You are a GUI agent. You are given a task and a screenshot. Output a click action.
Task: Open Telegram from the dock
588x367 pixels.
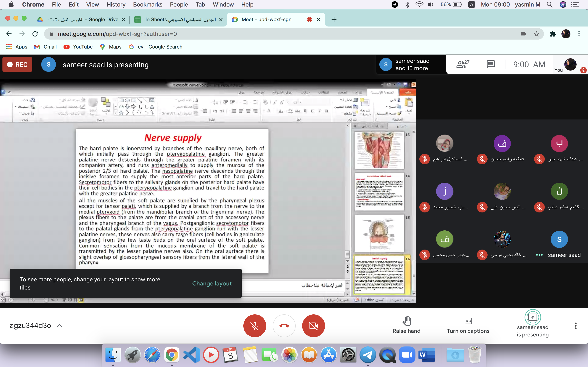368,355
